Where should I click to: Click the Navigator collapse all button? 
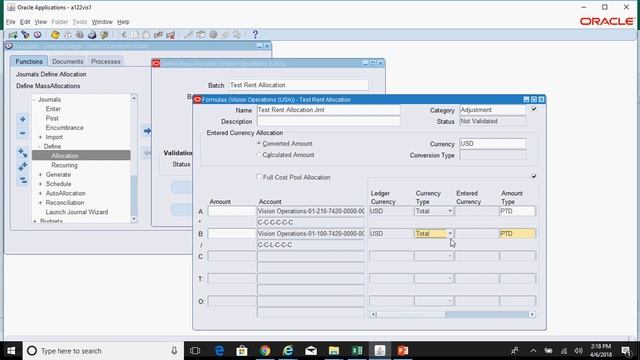[x=22, y=180]
